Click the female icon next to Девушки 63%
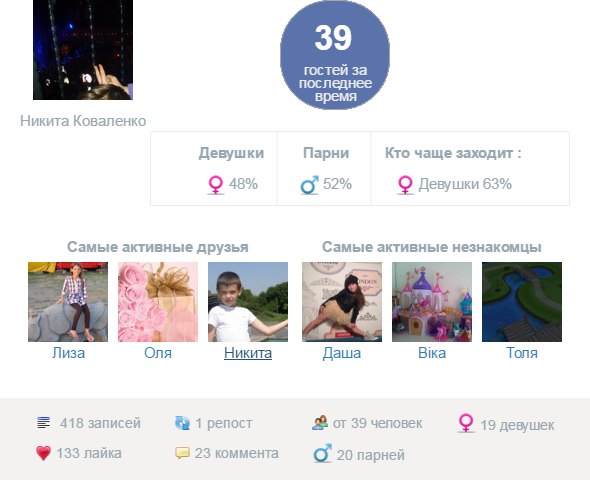The height and width of the screenshot is (480, 590). tap(405, 185)
